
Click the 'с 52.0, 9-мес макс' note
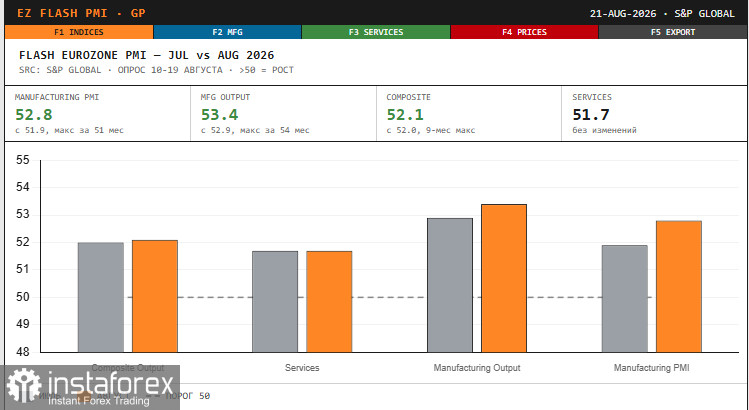[431, 130]
